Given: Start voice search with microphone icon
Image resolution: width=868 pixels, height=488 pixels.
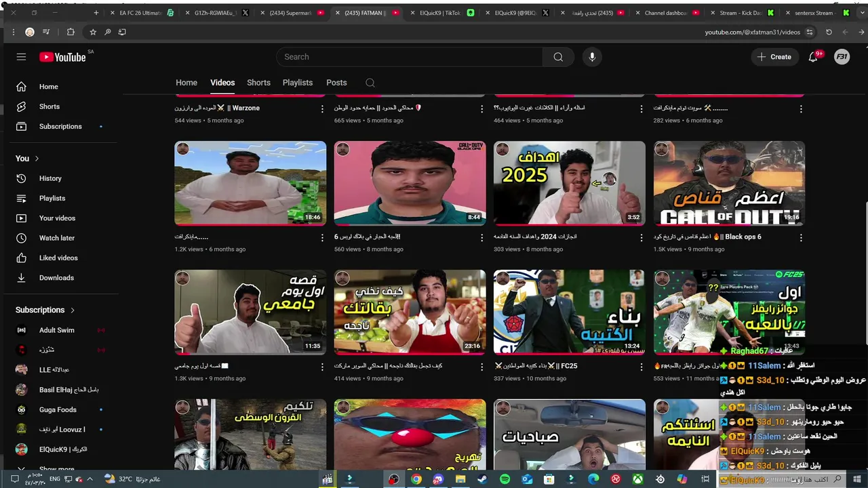Looking at the screenshot, I should coord(592,57).
